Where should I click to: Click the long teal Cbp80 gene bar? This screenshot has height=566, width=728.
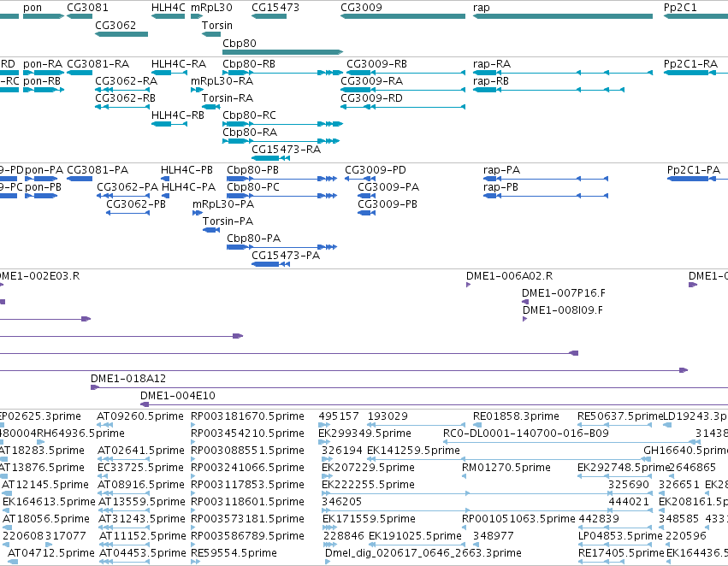coord(283,52)
